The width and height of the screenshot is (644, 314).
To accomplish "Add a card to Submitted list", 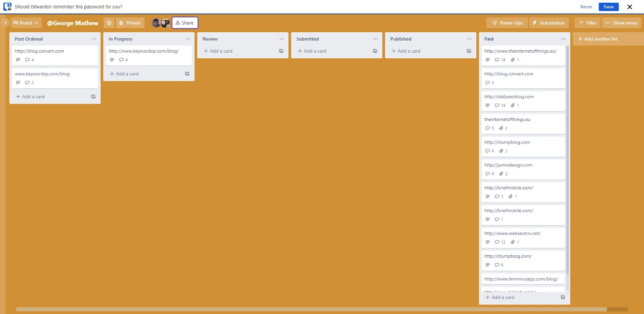I will (x=332, y=51).
